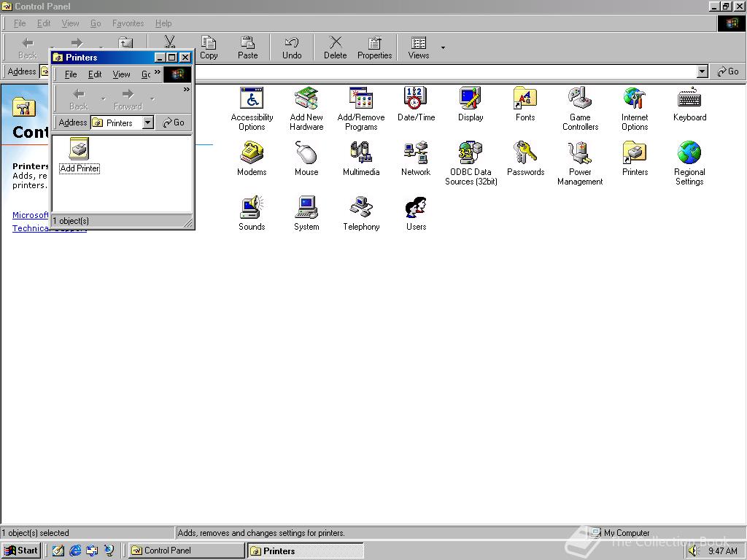The image size is (747, 560).
Task: Open File menu in Control Panel
Action: point(20,23)
